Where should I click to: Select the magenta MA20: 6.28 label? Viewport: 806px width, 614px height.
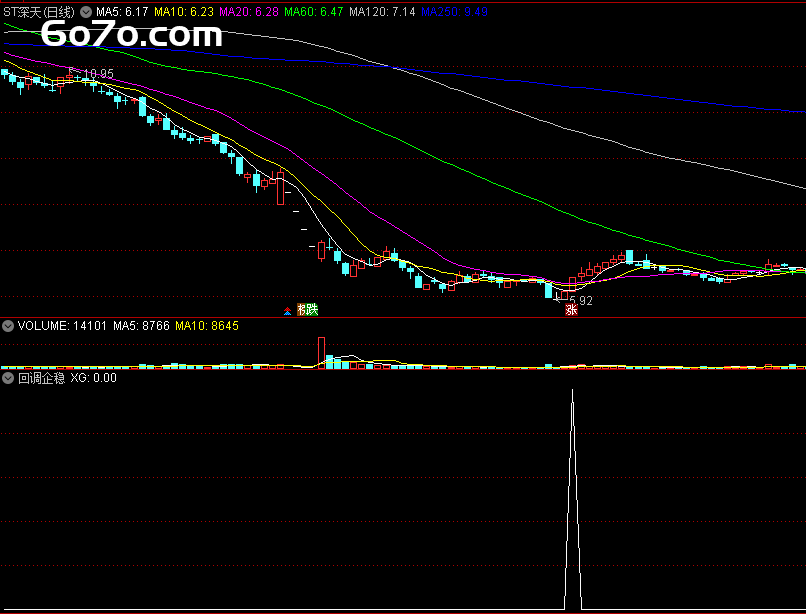point(249,12)
